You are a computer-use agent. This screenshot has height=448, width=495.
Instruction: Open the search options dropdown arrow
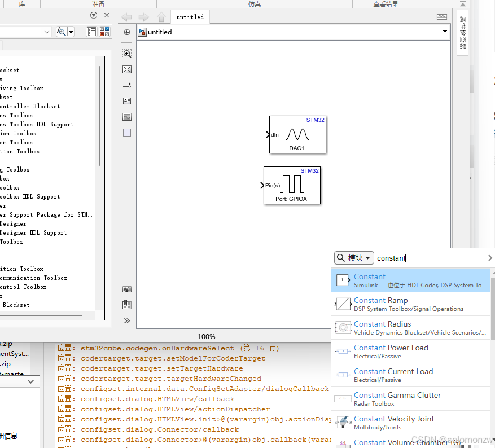[x=71, y=32]
